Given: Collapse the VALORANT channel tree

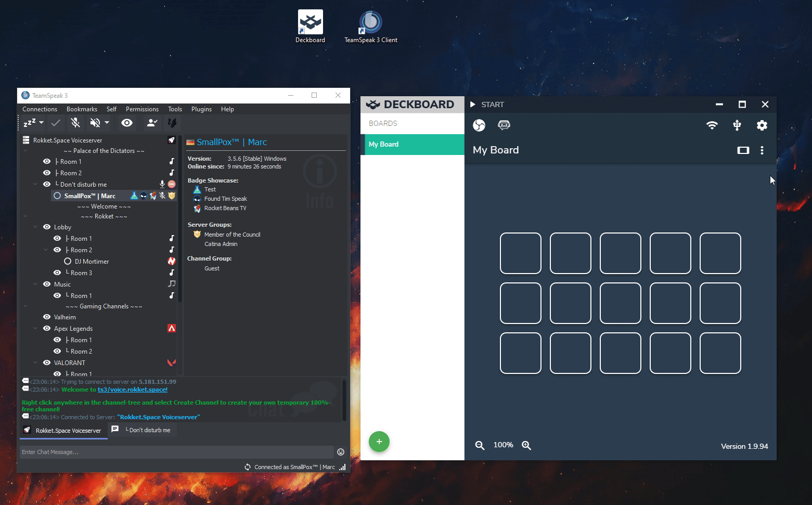Looking at the screenshot, I should (35, 362).
